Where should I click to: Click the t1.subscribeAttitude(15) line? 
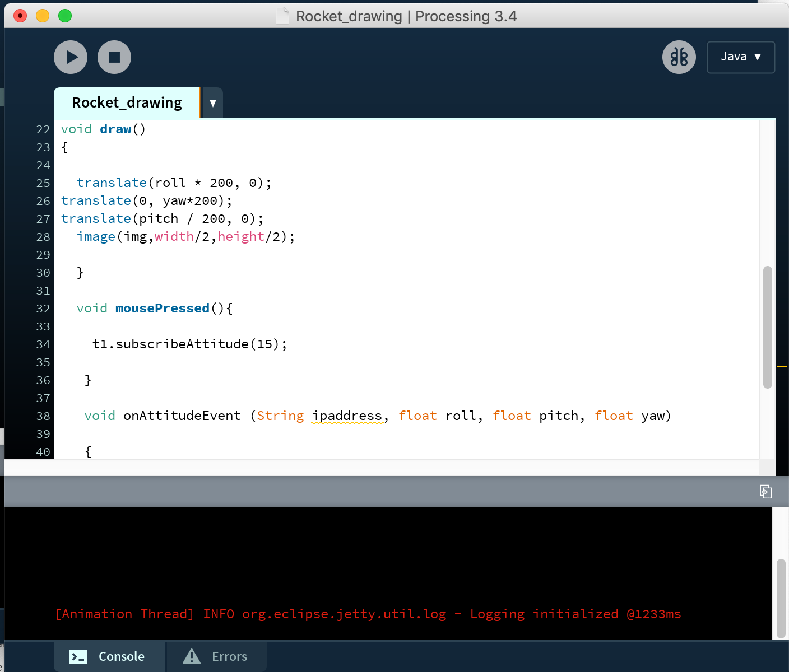pyautogui.click(x=189, y=344)
